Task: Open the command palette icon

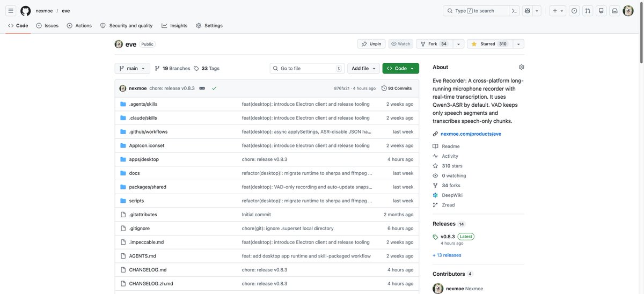Action: 515,11
